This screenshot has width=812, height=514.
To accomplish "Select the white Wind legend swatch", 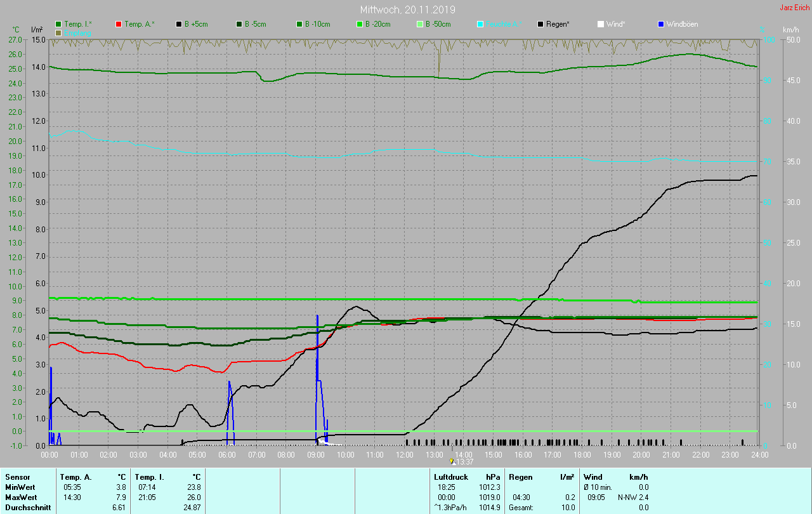I will point(601,24).
